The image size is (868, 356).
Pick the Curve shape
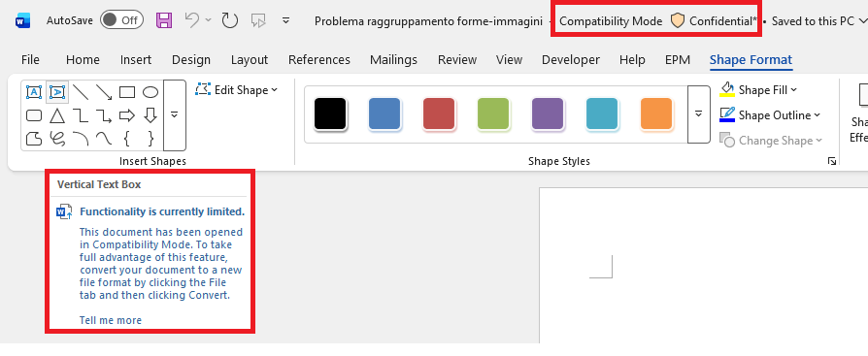tap(104, 138)
